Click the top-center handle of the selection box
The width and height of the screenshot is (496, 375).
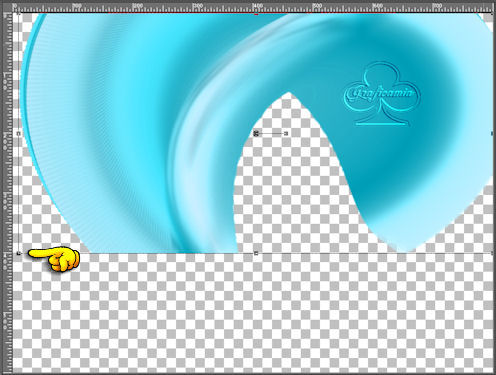click(256, 14)
